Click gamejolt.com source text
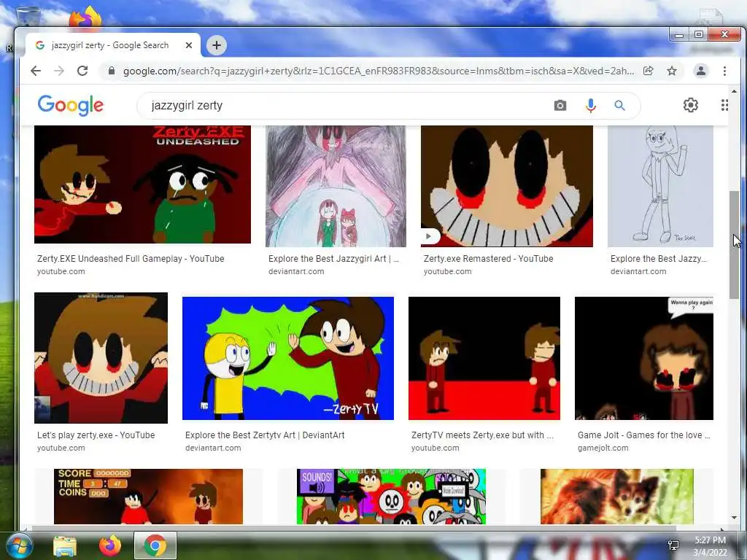Image resolution: width=747 pixels, height=560 pixels. (x=603, y=448)
